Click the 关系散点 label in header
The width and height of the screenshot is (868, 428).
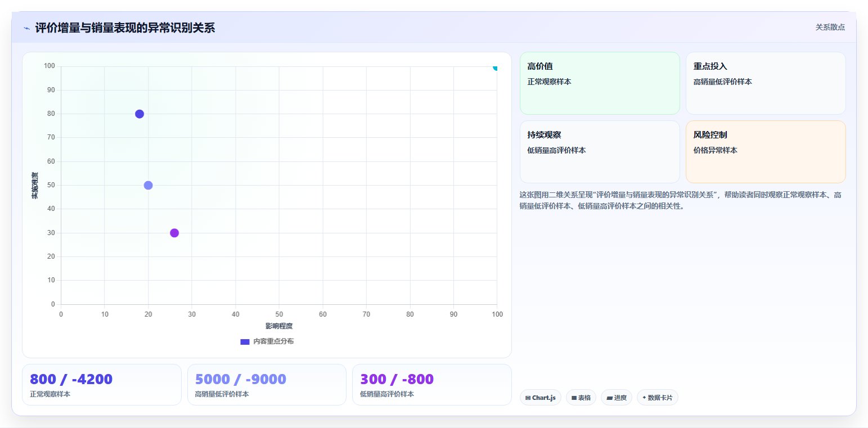click(830, 27)
